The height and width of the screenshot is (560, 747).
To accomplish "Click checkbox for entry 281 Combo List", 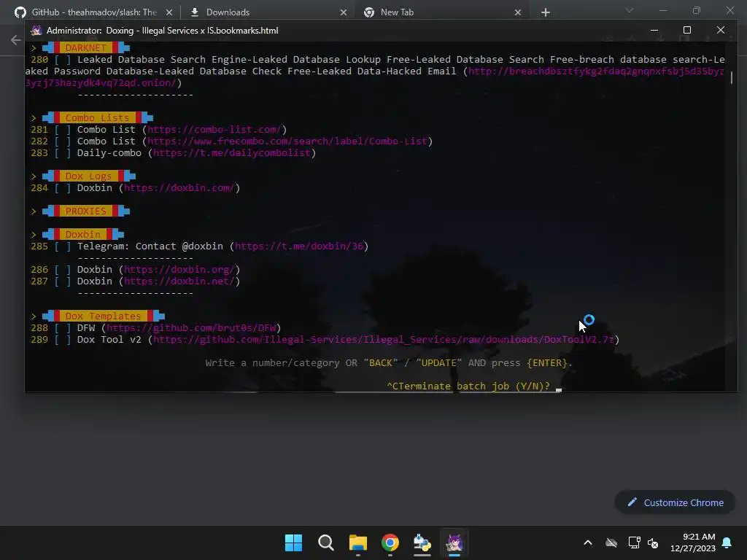I will coord(63,130).
